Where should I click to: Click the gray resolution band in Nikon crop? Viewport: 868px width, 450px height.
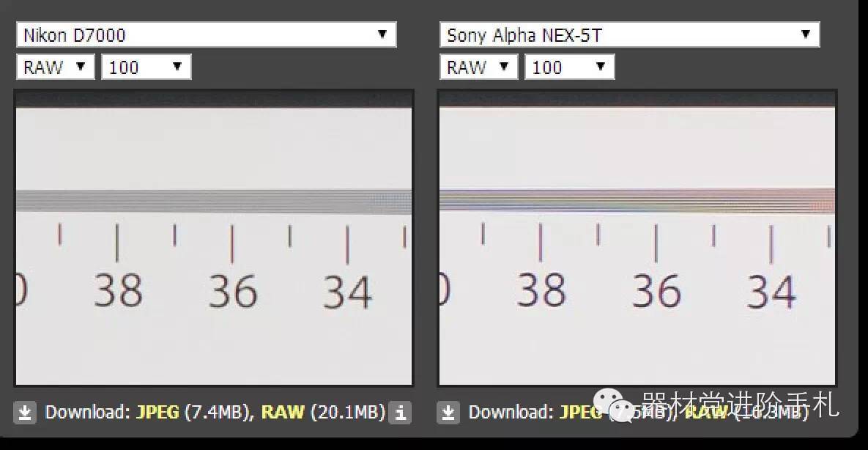(x=214, y=201)
